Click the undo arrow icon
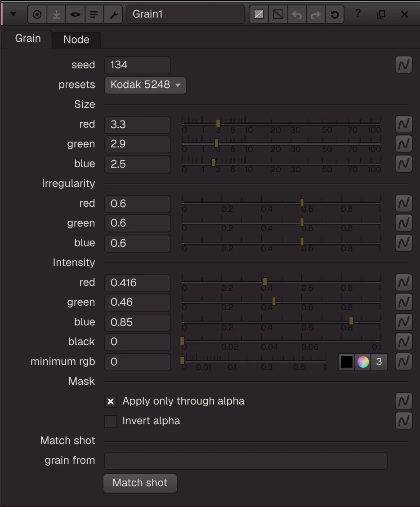Image resolution: width=420 pixels, height=507 pixels. 297,14
